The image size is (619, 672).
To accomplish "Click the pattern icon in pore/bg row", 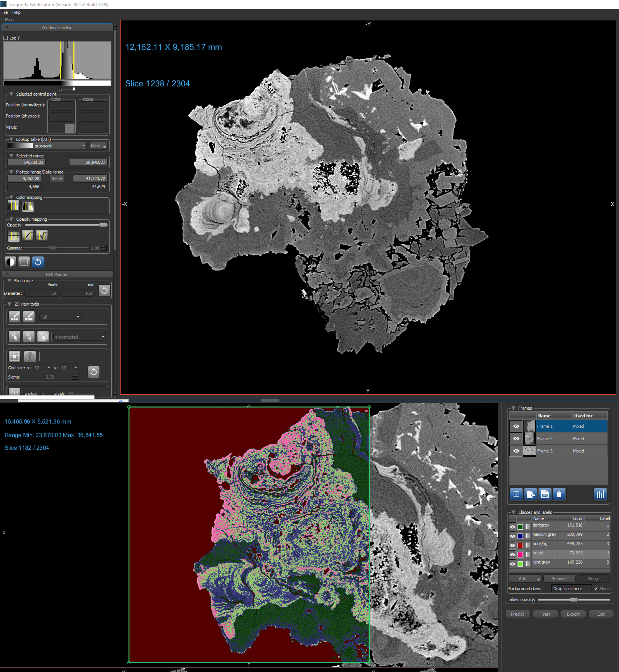I will (528, 545).
